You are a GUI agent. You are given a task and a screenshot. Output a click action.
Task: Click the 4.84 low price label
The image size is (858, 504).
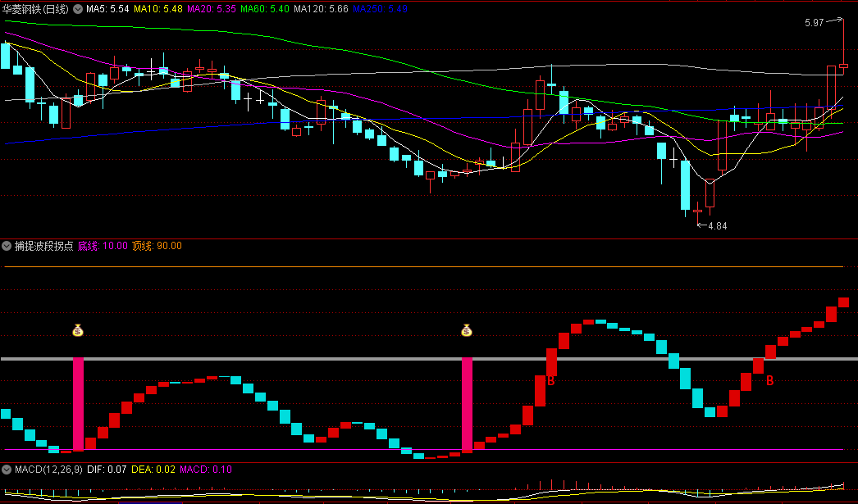coord(718,225)
